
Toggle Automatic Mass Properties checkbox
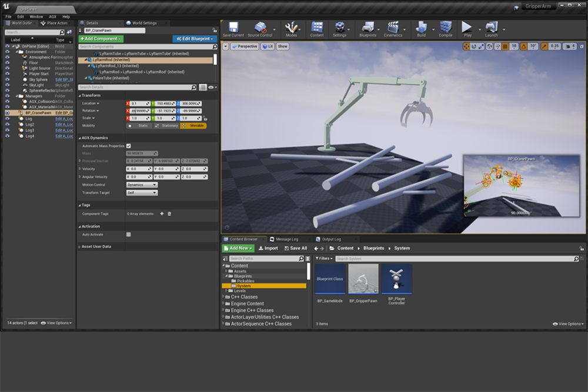(x=129, y=146)
